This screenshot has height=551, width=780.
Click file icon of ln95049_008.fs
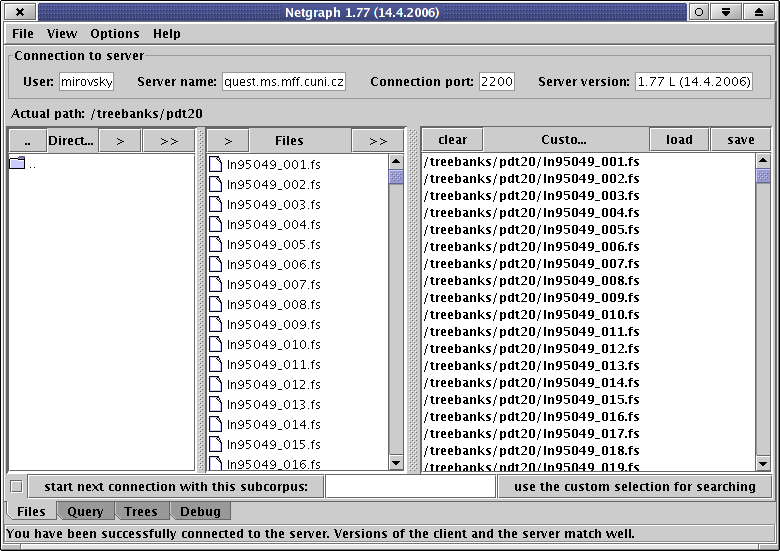click(x=215, y=304)
